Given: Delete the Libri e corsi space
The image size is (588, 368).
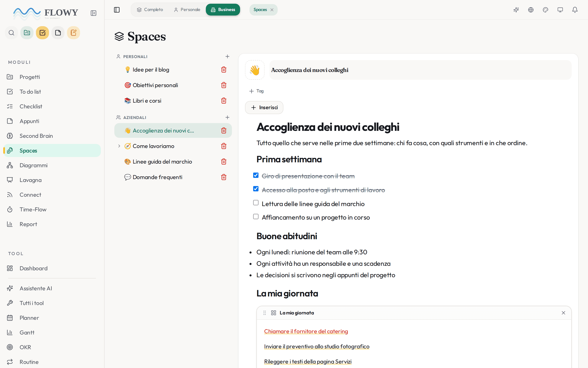Looking at the screenshot, I should pyautogui.click(x=224, y=101).
